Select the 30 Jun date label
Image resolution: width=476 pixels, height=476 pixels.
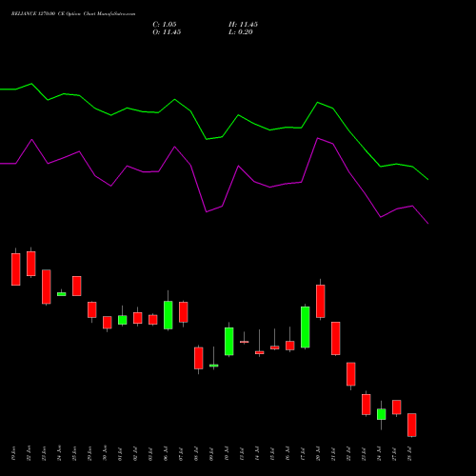[x=105, y=453]
